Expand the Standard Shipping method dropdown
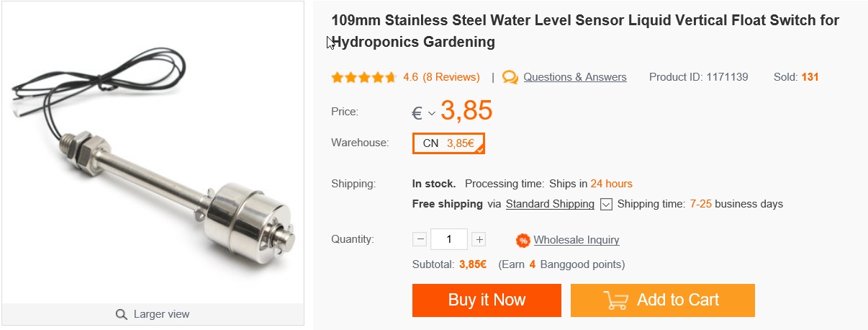Image resolution: width=868 pixels, height=330 pixels. coord(606,204)
